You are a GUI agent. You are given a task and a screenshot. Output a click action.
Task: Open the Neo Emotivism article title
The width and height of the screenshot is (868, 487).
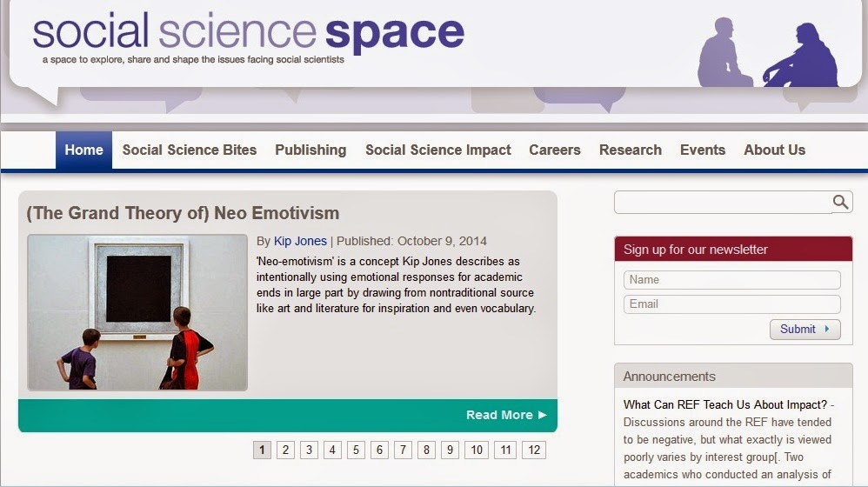click(183, 213)
